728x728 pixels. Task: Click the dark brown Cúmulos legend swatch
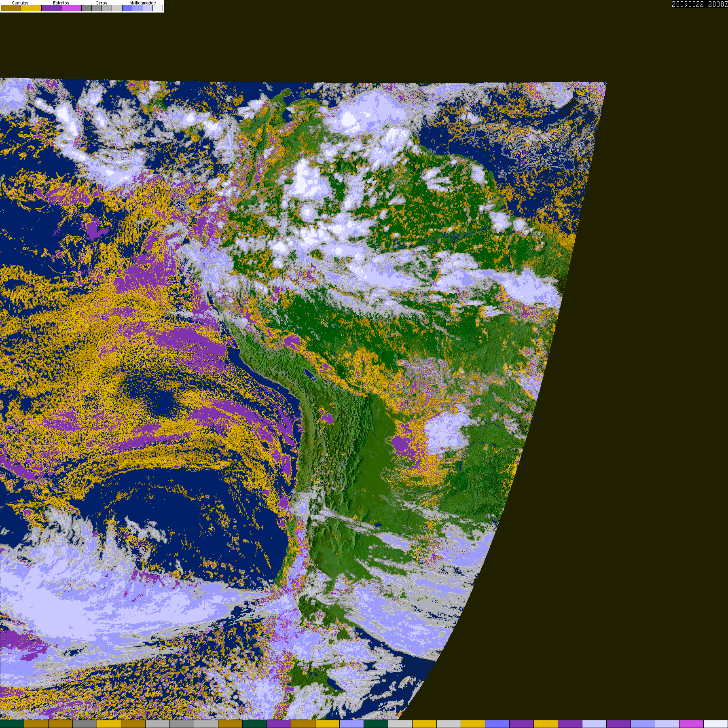[11, 8]
